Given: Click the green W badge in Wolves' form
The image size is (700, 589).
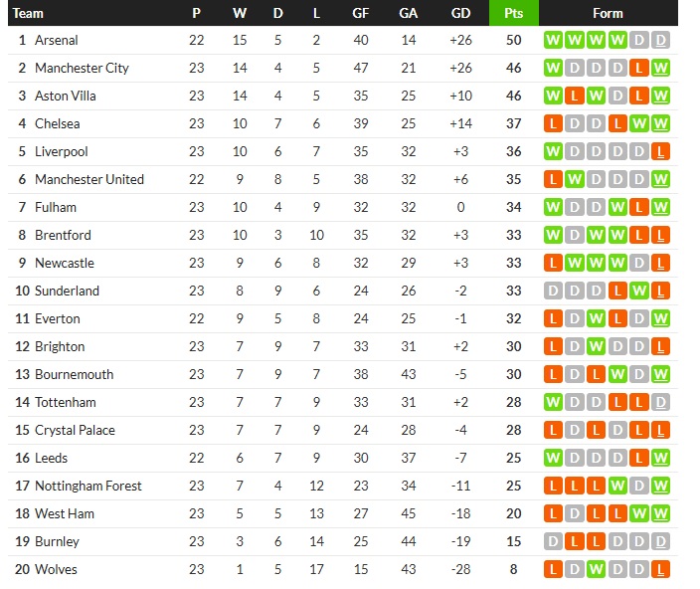Looking at the screenshot, I should pyautogui.click(x=597, y=570).
